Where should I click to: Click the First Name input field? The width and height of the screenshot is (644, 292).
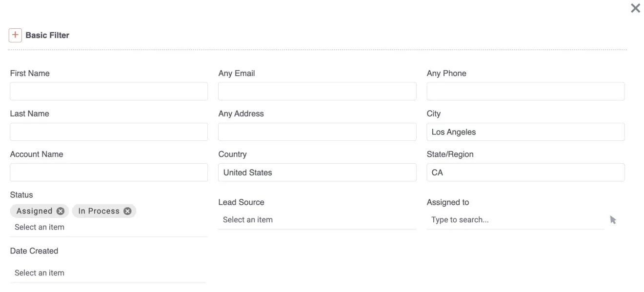108,91
